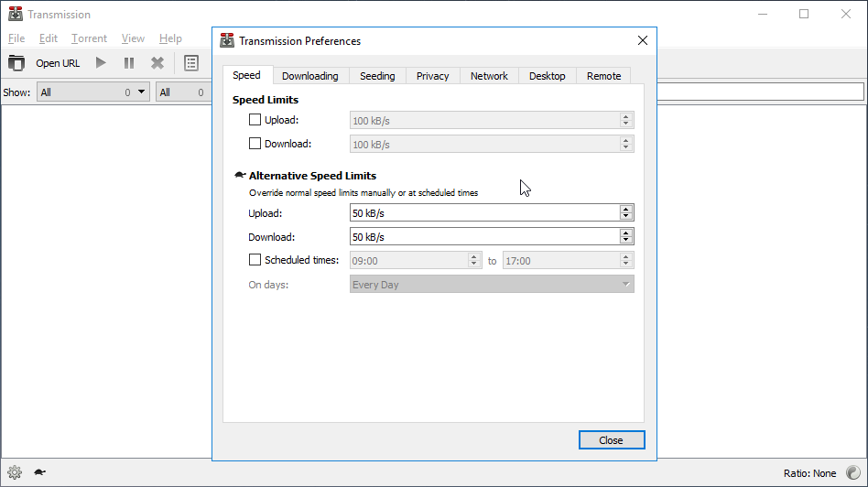Toggle the turtle alternative speed icon in status bar
Viewport: 868px width, 487px height.
coord(40,472)
